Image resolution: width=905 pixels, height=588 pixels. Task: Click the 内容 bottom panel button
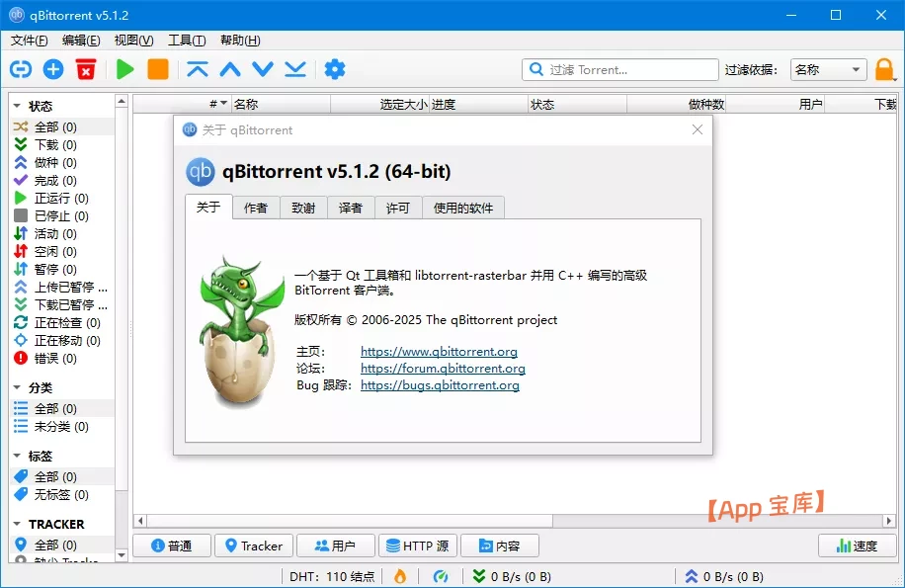(500, 546)
